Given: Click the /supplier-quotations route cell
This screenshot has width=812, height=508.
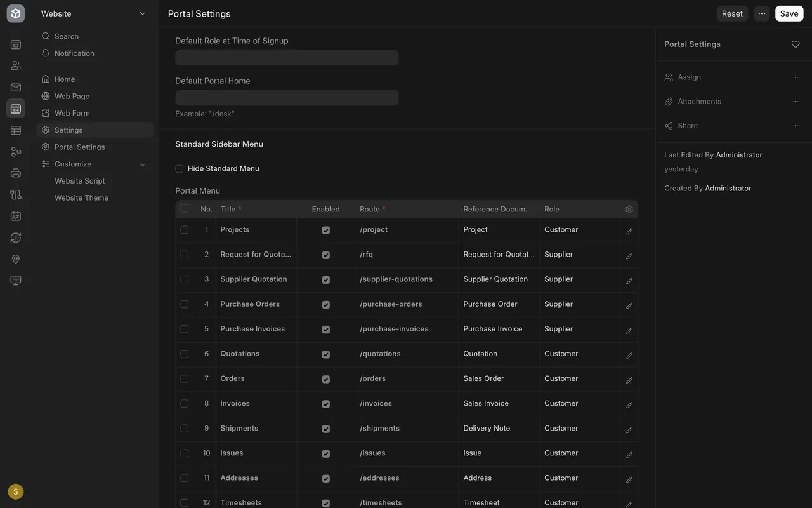Looking at the screenshot, I should 407,279.
